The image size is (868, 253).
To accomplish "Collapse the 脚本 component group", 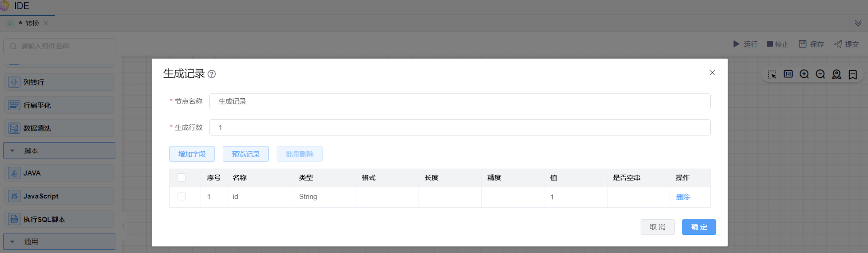I will click(x=13, y=151).
